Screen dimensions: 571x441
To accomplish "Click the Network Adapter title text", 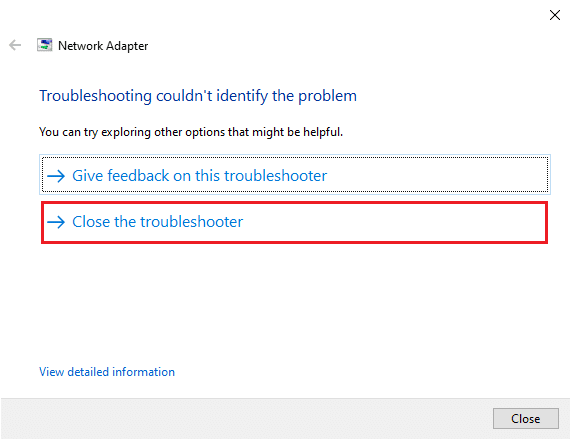I will 103,46.
